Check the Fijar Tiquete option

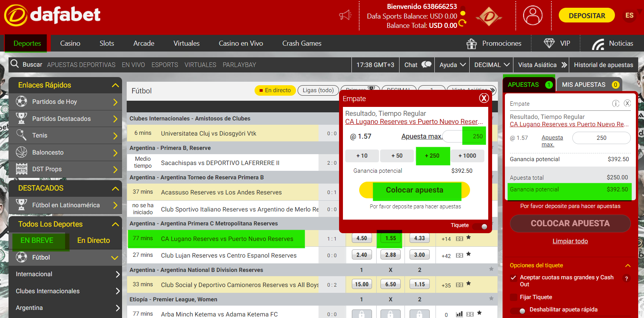point(513,297)
